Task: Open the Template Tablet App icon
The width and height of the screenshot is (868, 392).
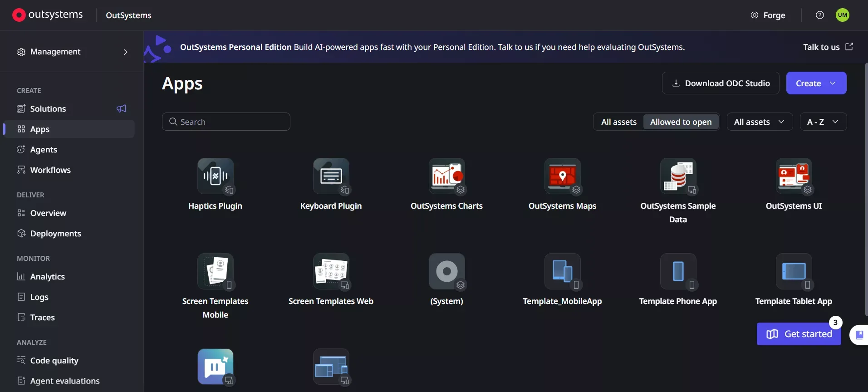Action: (x=794, y=271)
